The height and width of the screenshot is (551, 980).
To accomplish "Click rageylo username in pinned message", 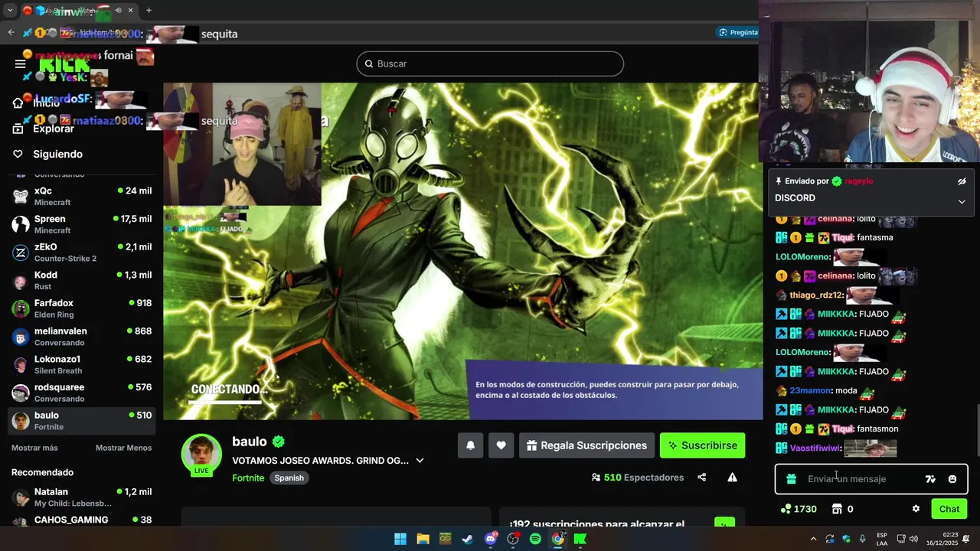I will 859,181.
